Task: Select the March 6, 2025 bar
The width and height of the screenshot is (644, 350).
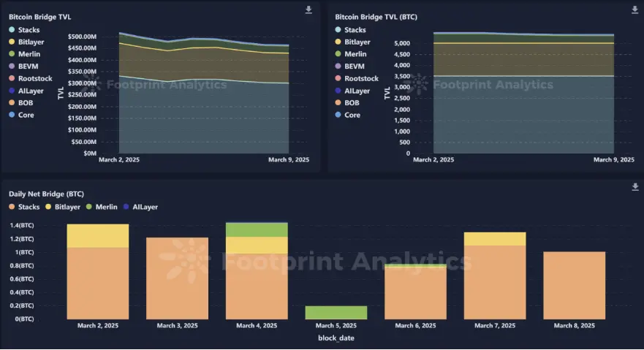Action: tap(415, 292)
